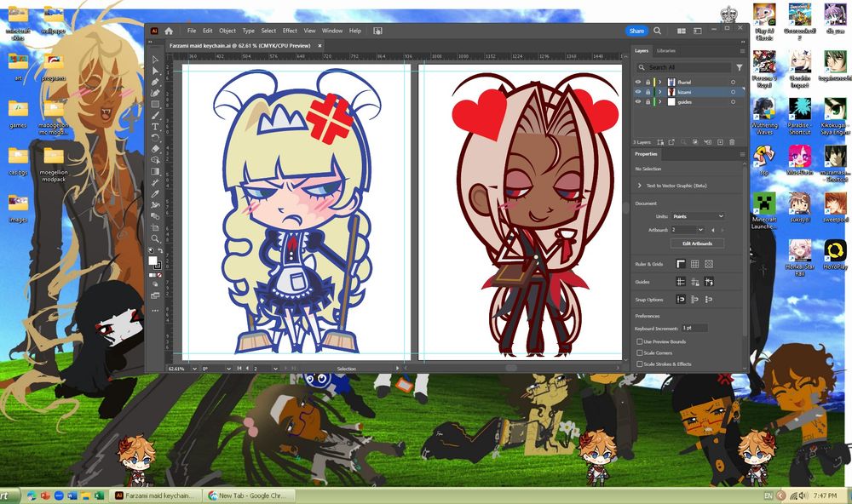
Task: Open Edit Toolbar three-dots button
Action: [155, 311]
